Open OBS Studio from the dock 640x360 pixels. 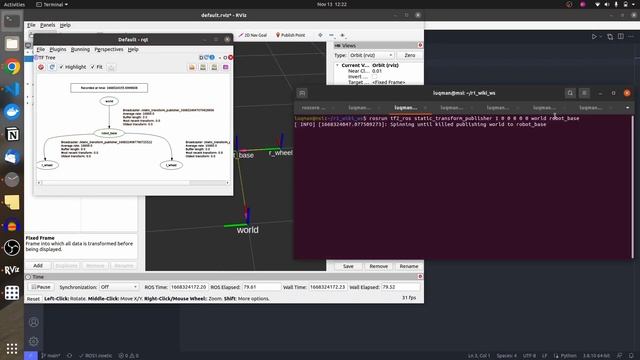[12, 247]
